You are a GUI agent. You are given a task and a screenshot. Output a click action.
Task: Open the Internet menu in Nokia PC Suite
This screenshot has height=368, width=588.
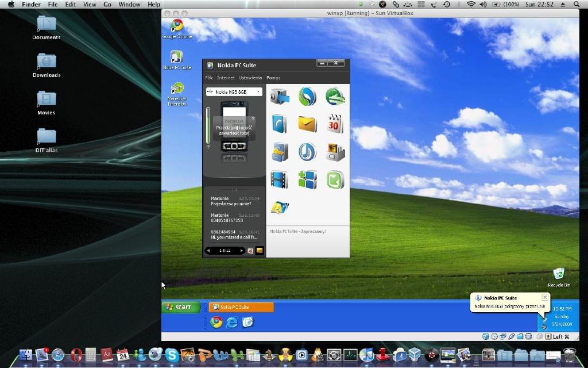coord(226,78)
